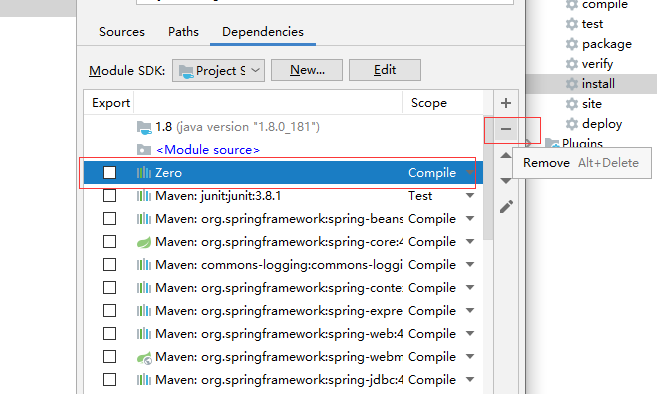Click the dependencies list vertical scrollbar

tap(488, 192)
